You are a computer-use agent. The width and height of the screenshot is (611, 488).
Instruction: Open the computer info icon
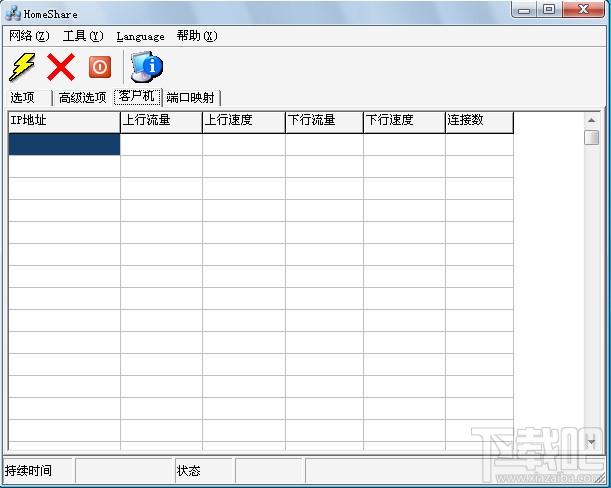(146, 67)
